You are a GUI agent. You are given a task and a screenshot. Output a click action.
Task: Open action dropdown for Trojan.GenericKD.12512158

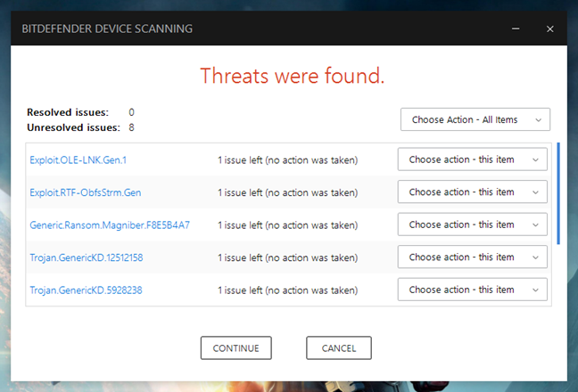point(472,257)
